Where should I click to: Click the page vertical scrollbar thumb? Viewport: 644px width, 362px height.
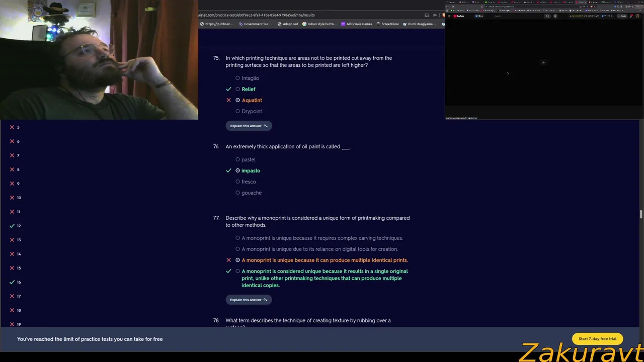coord(641,215)
